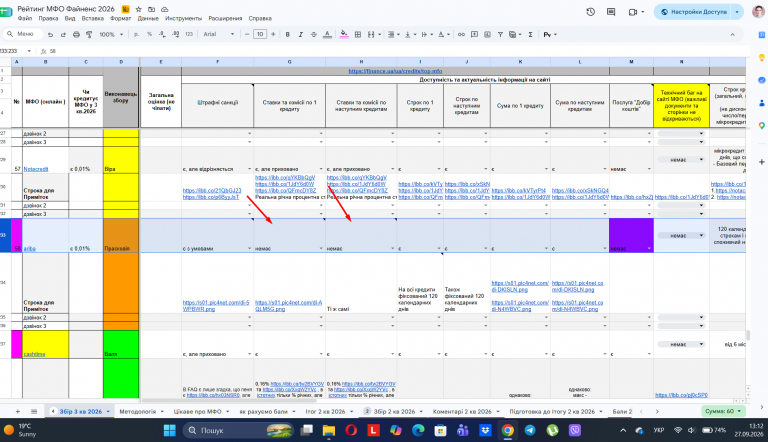Image resolution: width=768 pixels, height=442 pixels.
Task: Open the 'немає' chip dropdown in the Notacredit row
Action: pyautogui.click(x=681, y=160)
